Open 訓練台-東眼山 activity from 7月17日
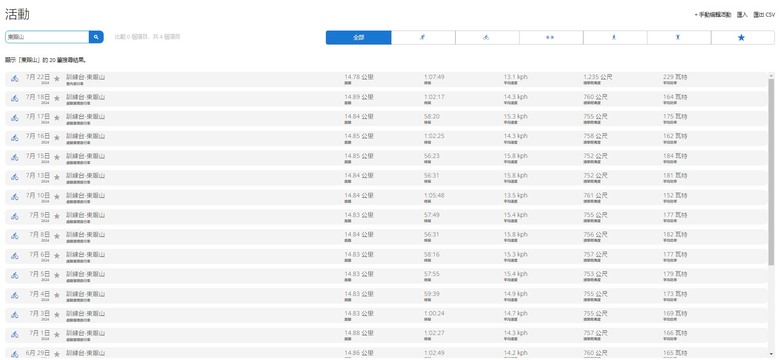 [86, 116]
